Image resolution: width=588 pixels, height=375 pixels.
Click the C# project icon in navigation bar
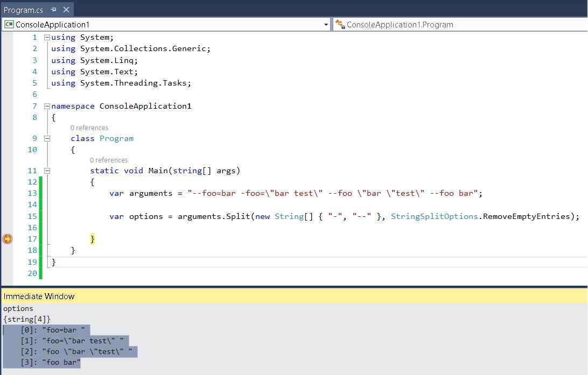pyautogui.click(x=9, y=24)
